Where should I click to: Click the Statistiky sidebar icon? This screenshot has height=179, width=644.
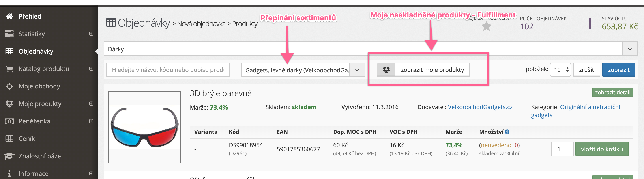pyautogui.click(x=9, y=34)
